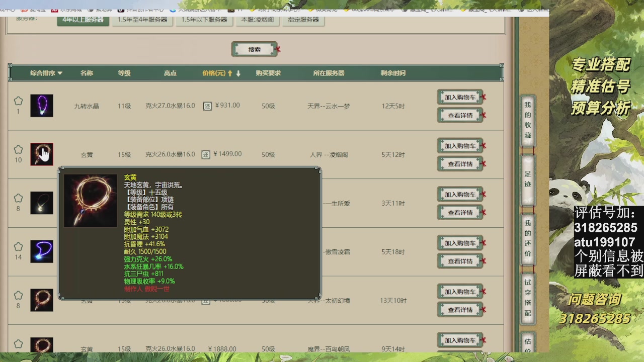Add the 3天11时 item to cart
The image size is (644, 362).
[460, 195]
